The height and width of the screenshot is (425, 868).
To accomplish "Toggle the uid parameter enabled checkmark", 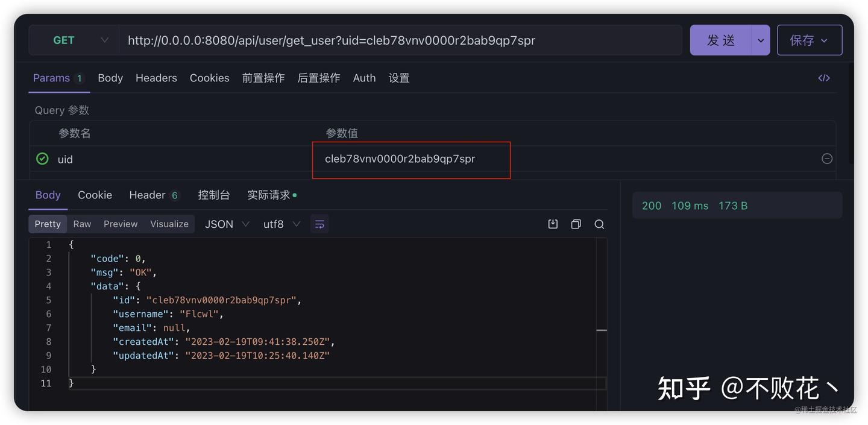I will (42, 159).
